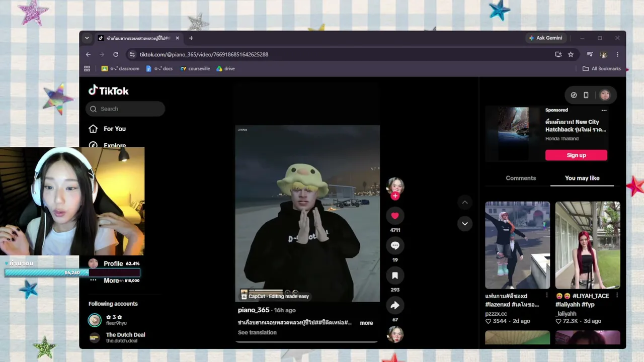Open the TikTok coins icon in header
The image size is (644, 362).
pyautogui.click(x=574, y=95)
